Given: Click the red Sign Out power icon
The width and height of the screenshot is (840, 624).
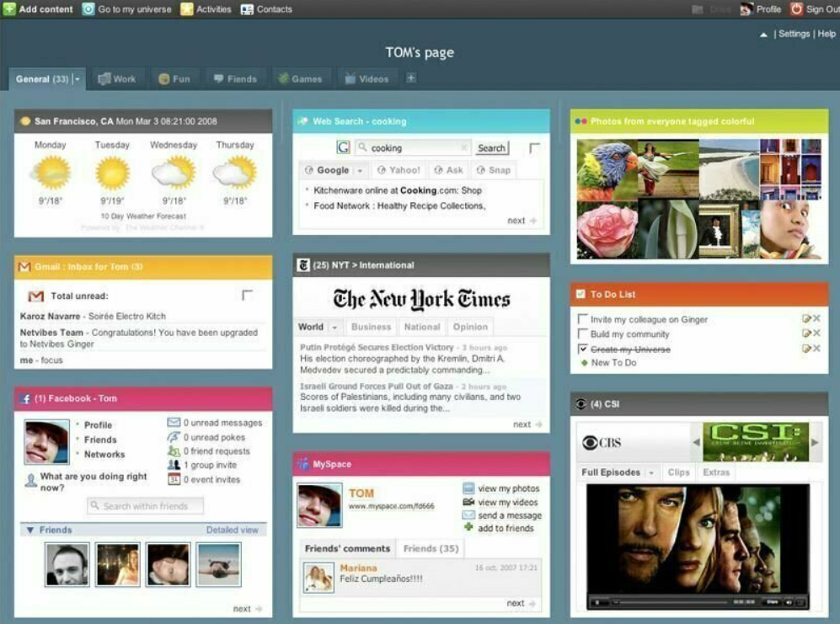Looking at the screenshot, I should [796, 9].
